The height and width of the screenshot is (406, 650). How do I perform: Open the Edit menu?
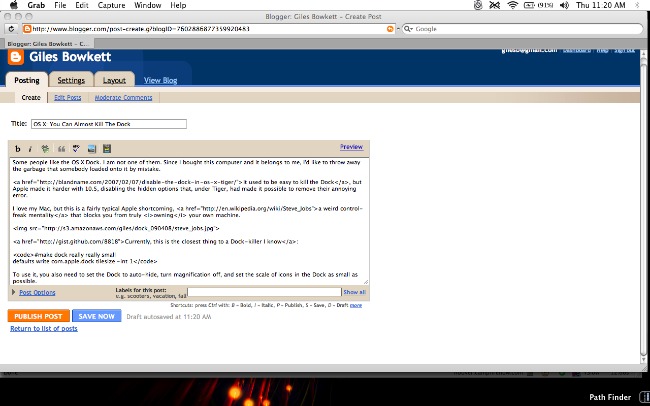[82, 5]
